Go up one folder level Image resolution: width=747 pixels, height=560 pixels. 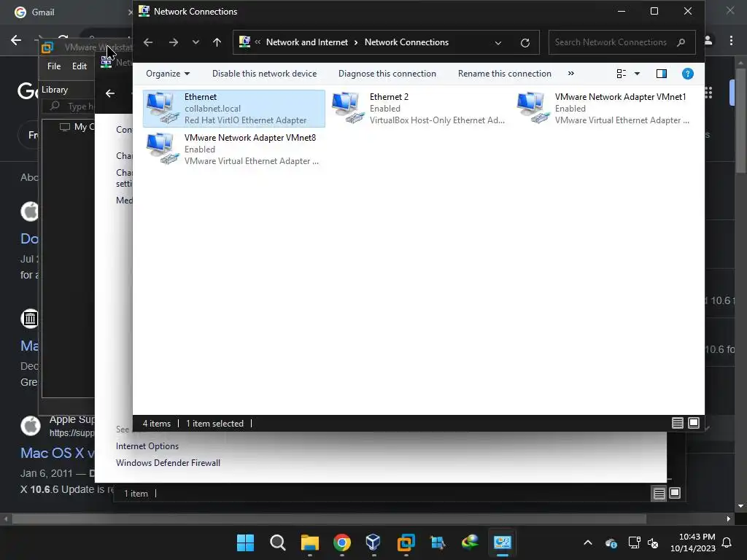click(x=217, y=42)
